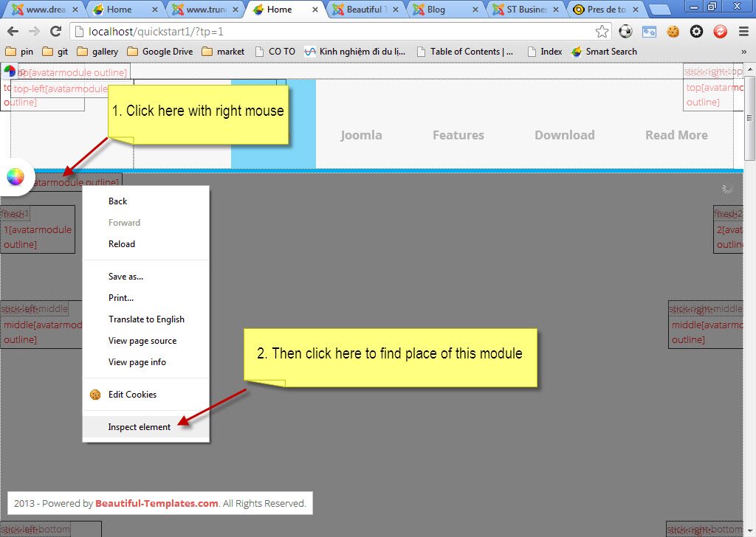Click the floating color wheel on the page

(15, 177)
